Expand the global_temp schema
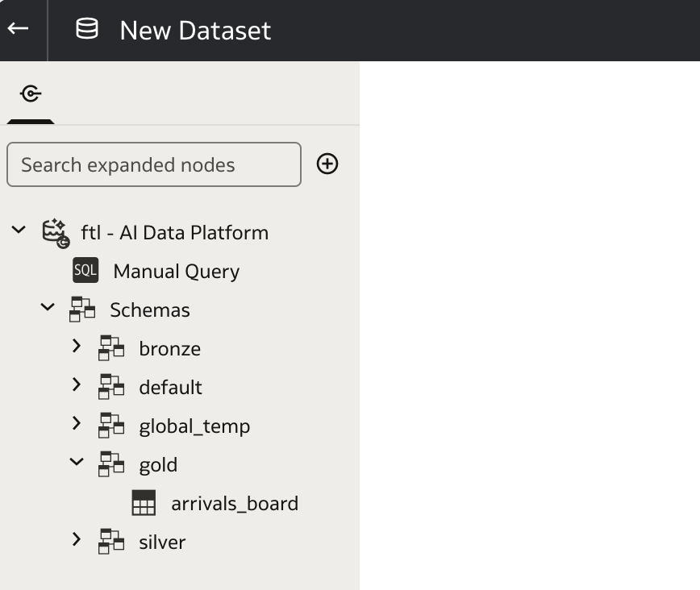 point(77,423)
